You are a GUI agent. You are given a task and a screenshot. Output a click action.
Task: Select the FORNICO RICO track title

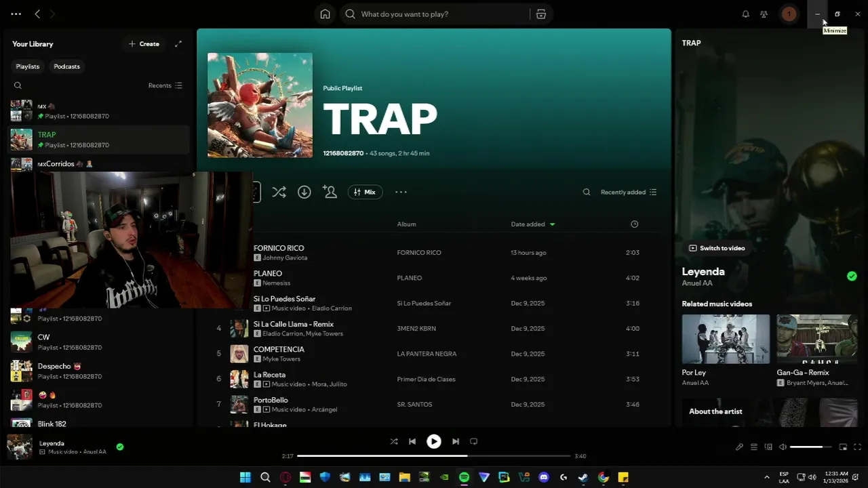pos(279,248)
